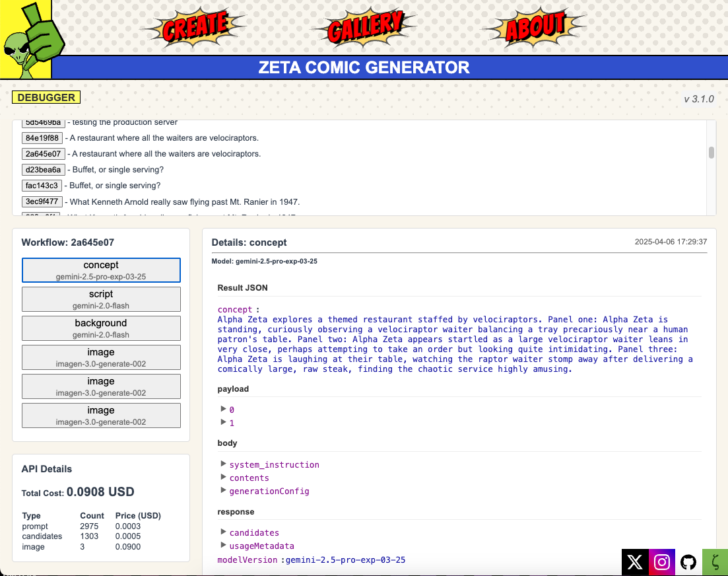Open workflow ID 3ec9f477

[x=42, y=201]
